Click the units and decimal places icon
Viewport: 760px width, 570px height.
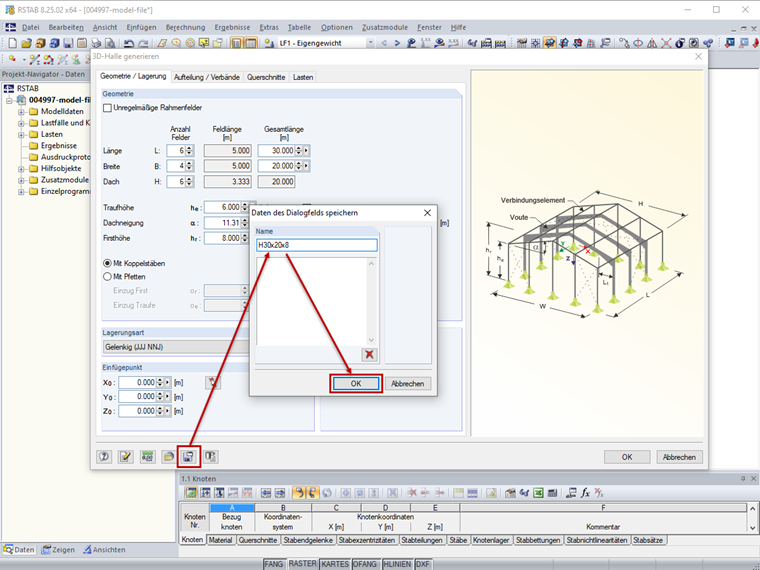[x=147, y=457]
